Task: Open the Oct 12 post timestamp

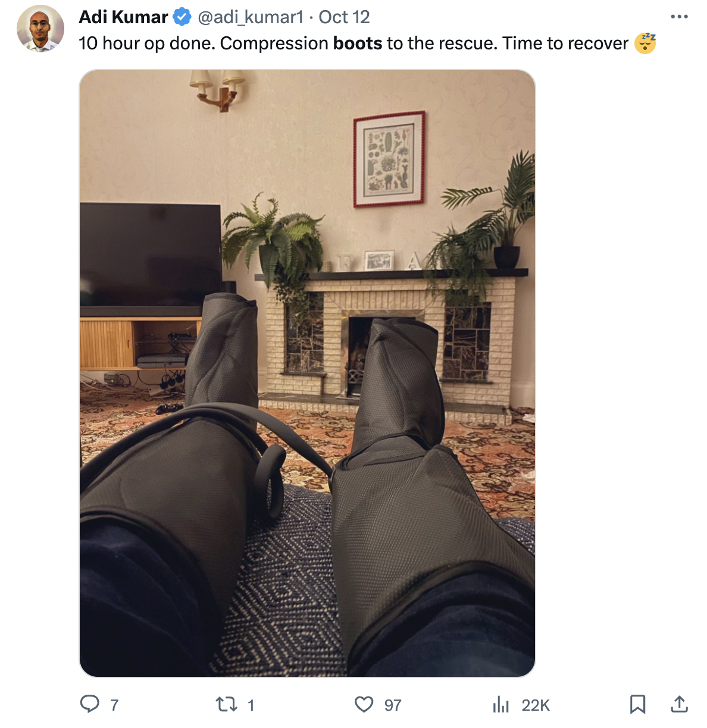Action: [344, 17]
